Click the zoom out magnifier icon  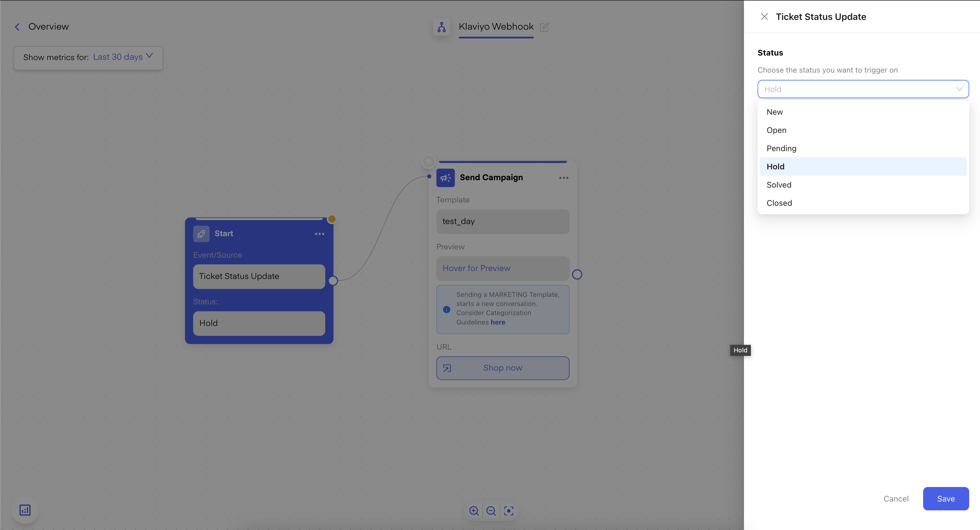pos(491,511)
